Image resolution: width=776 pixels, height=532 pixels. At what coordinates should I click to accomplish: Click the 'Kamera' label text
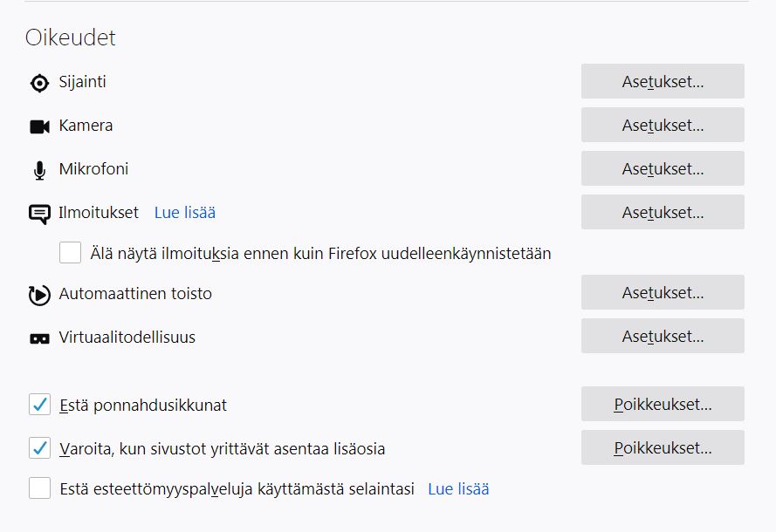(x=86, y=126)
